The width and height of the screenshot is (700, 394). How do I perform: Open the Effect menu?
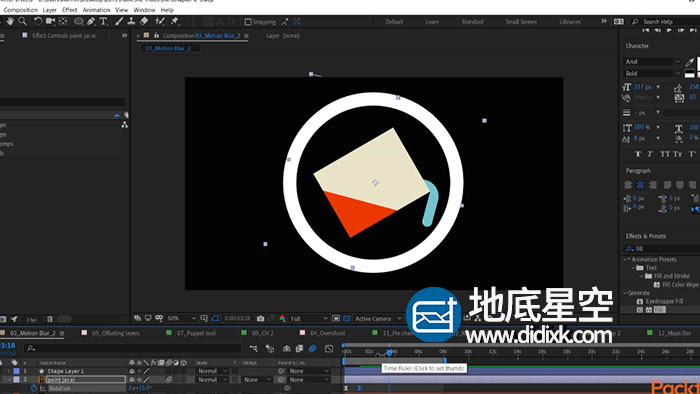69,10
